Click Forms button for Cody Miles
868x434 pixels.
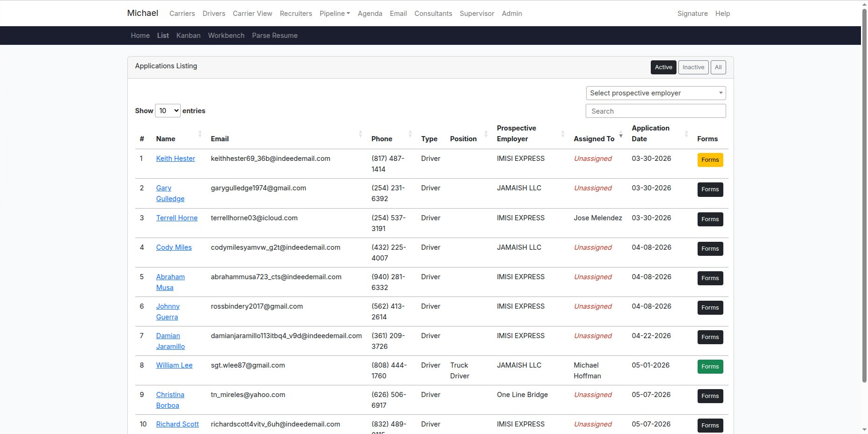click(710, 249)
